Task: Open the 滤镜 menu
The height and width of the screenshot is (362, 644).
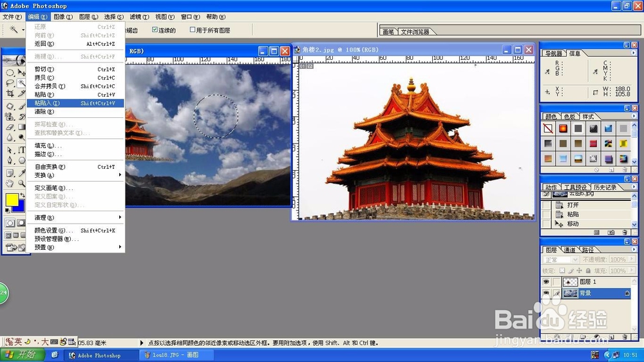Action: click(x=139, y=17)
